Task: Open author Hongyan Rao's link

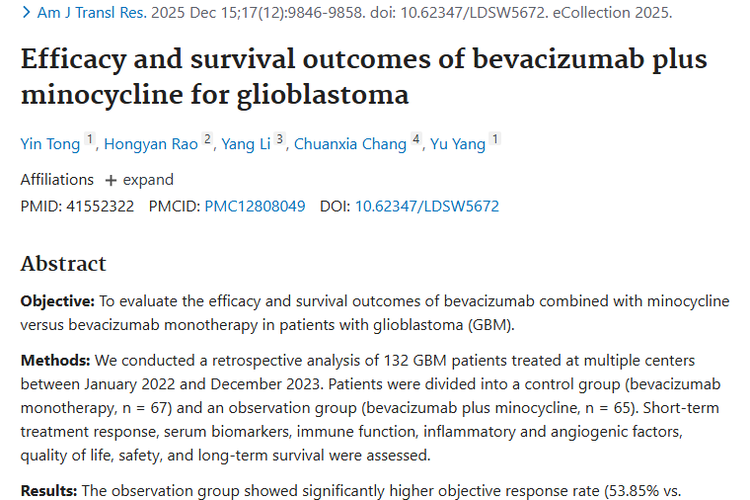Action: click(x=151, y=144)
